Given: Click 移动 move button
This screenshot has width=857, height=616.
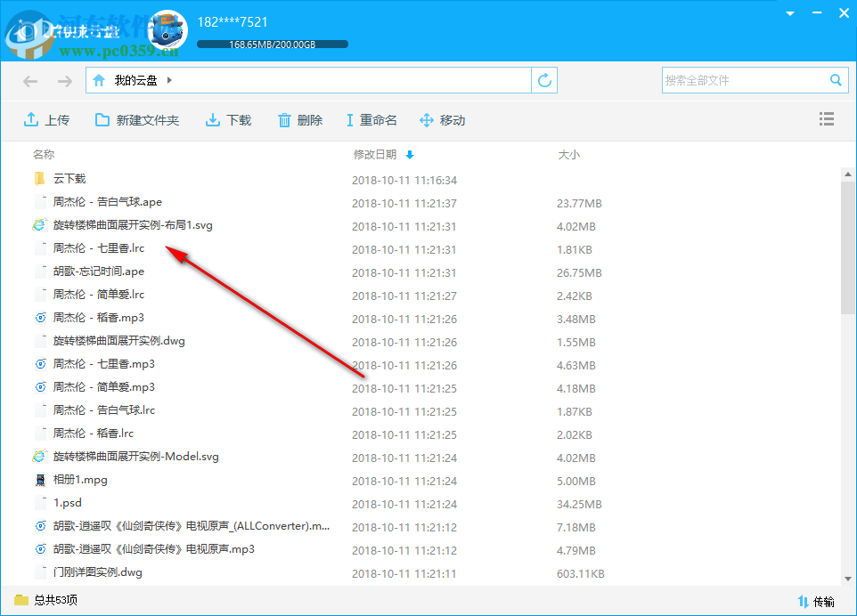Looking at the screenshot, I should 442,120.
